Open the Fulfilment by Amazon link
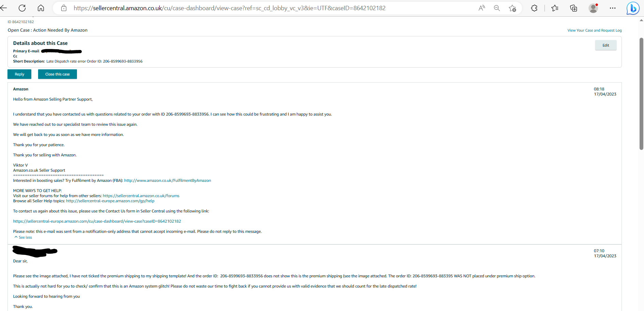This screenshot has height=311, width=644. pyautogui.click(x=167, y=180)
